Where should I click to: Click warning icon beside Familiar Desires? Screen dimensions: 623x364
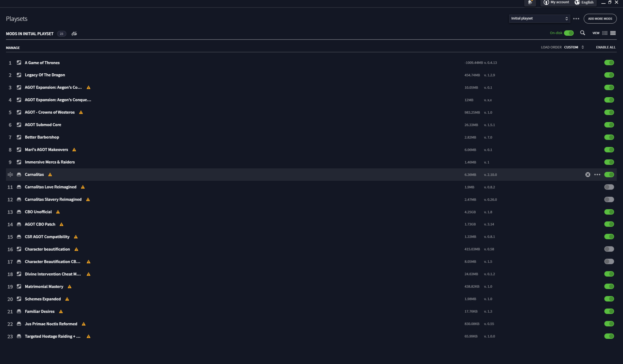(x=61, y=311)
